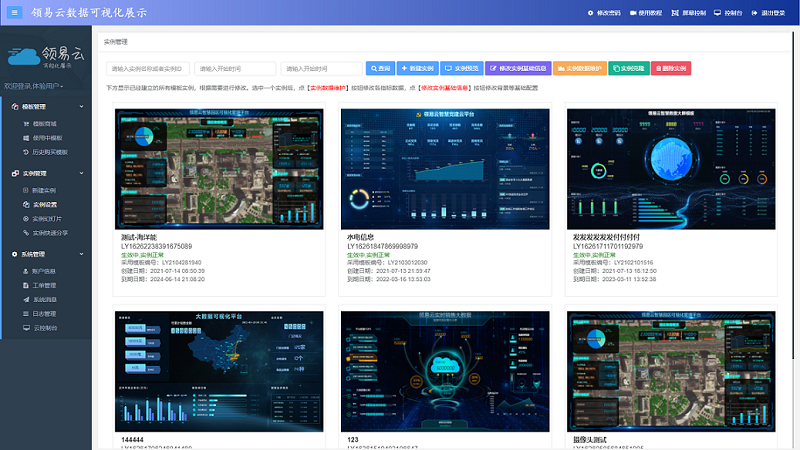Click the blue 新建实例 toolbar button
This screenshot has width=800, height=450.
point(417,68)
